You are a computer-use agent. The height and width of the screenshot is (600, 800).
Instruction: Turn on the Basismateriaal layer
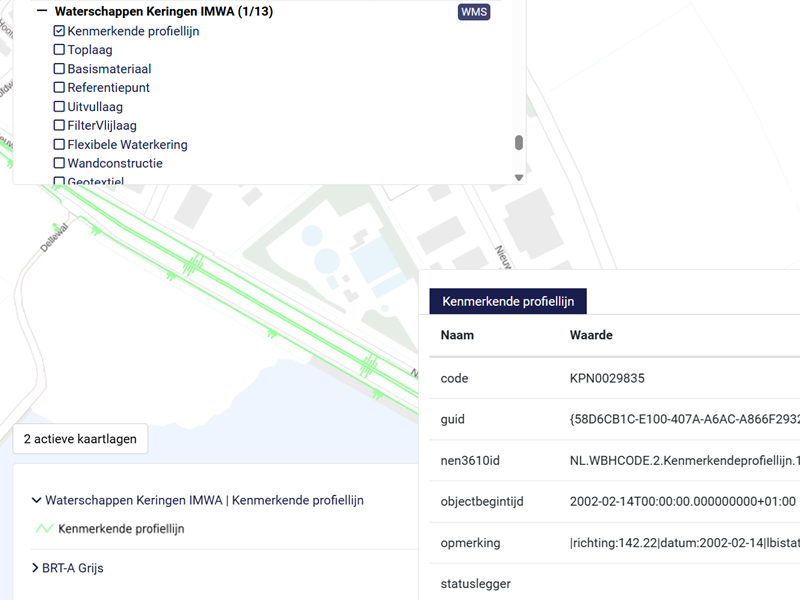[x=59, y=69]
